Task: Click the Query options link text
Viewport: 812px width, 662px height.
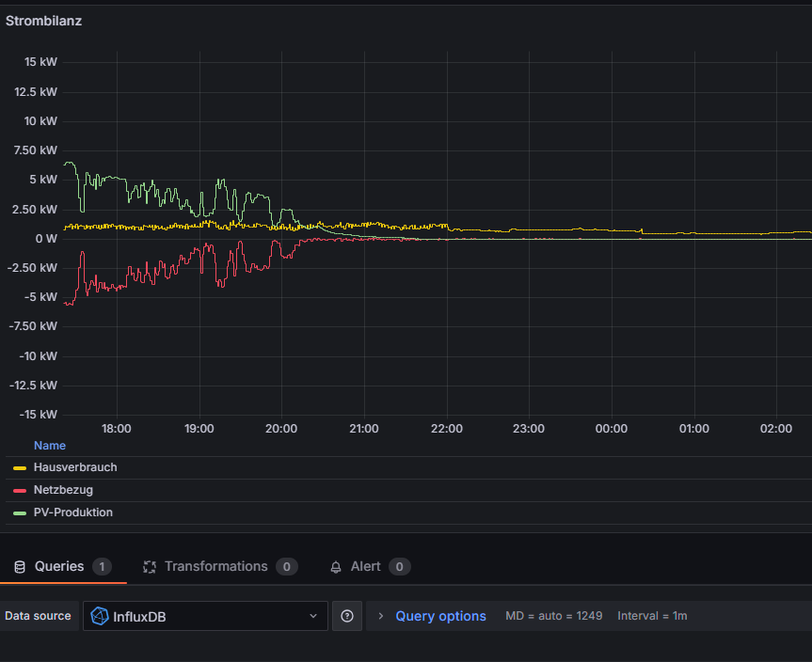Action: coord(440,616)
